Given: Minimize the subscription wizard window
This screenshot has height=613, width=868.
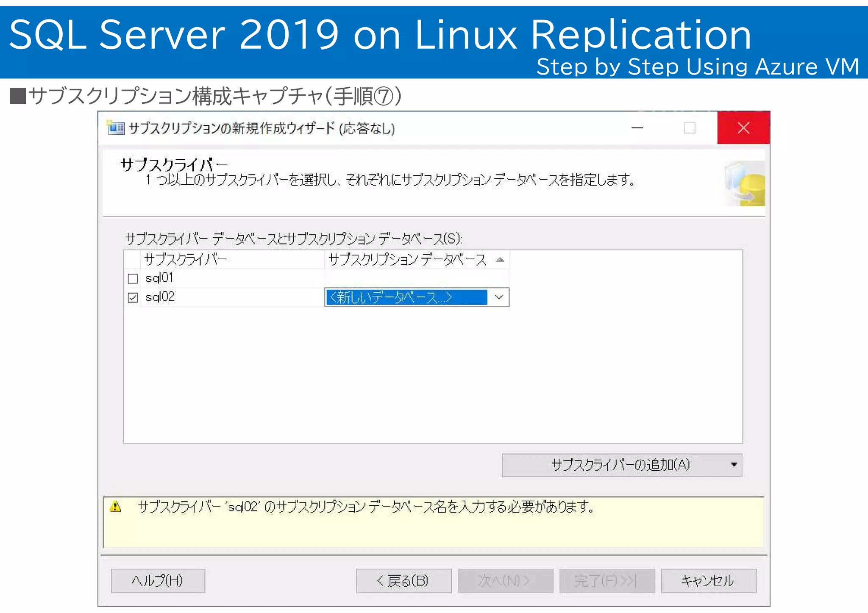Looking at the screenshot, I should [x=637, y=128].
